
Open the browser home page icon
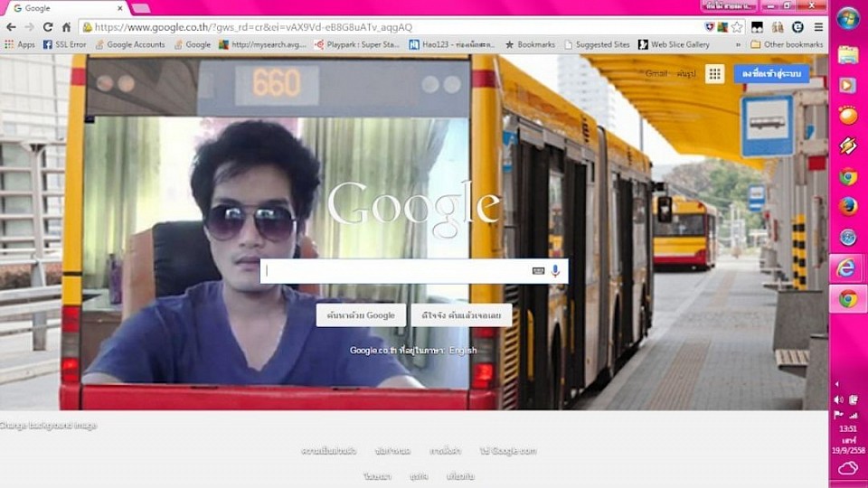66,27
